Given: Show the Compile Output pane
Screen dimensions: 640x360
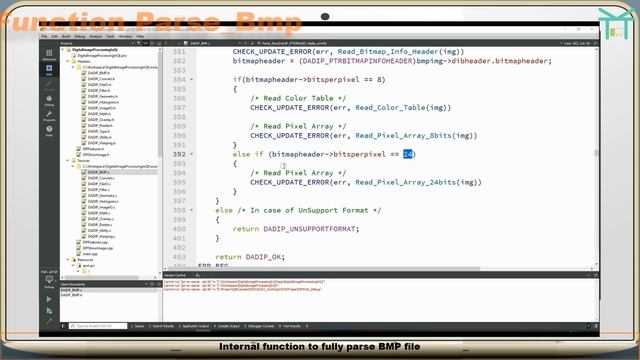Looking at the screenshot, I should coord(227,326).
